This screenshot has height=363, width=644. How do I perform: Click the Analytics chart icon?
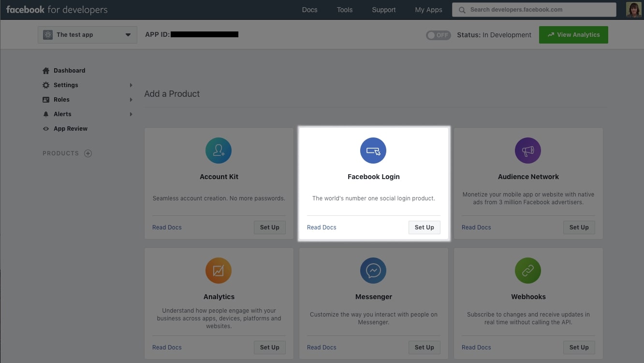(x=219, y=271)
